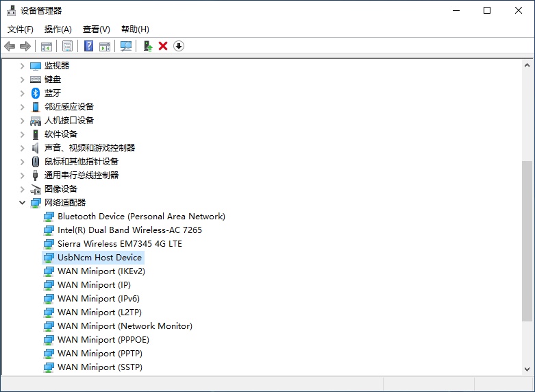Collapse the 网络适配器 category

coord(22,203)
